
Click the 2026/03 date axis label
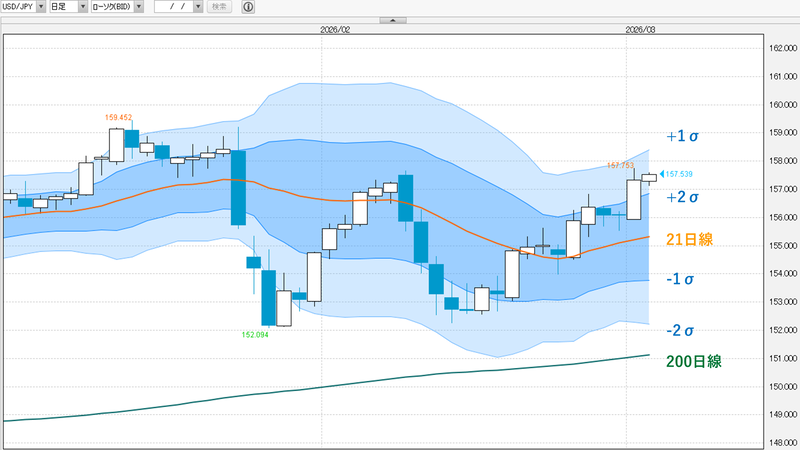point(640,30)
